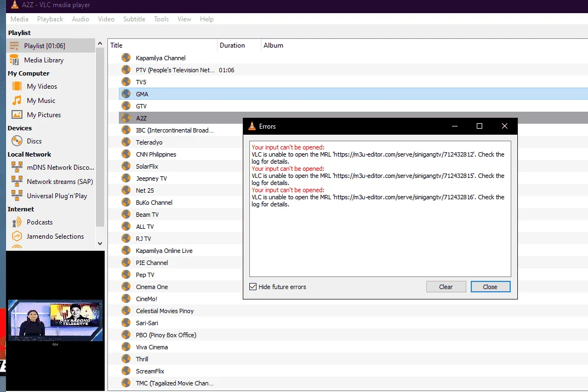Click the TV5 stream icon
Screen dimensions: 588x392
coord(126,82)
